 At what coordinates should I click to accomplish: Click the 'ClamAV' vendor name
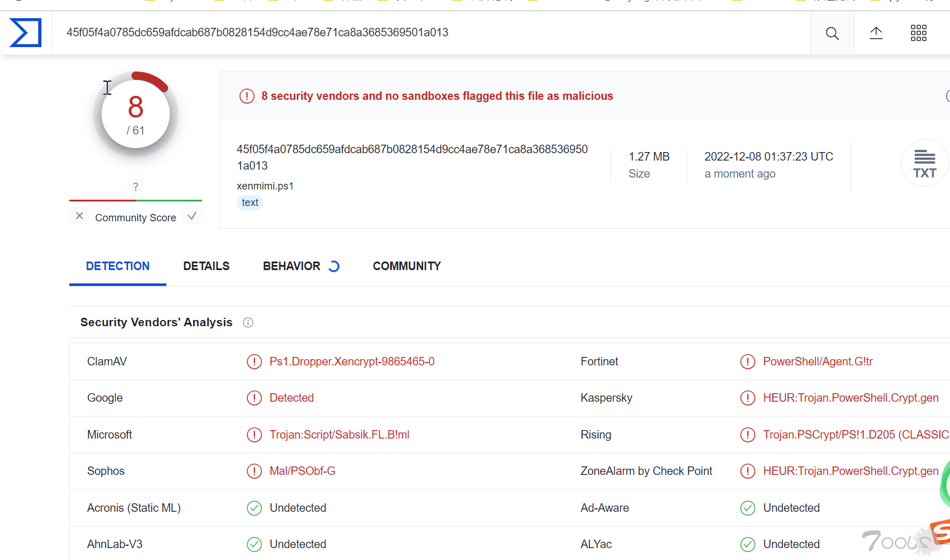click(107, 361)
